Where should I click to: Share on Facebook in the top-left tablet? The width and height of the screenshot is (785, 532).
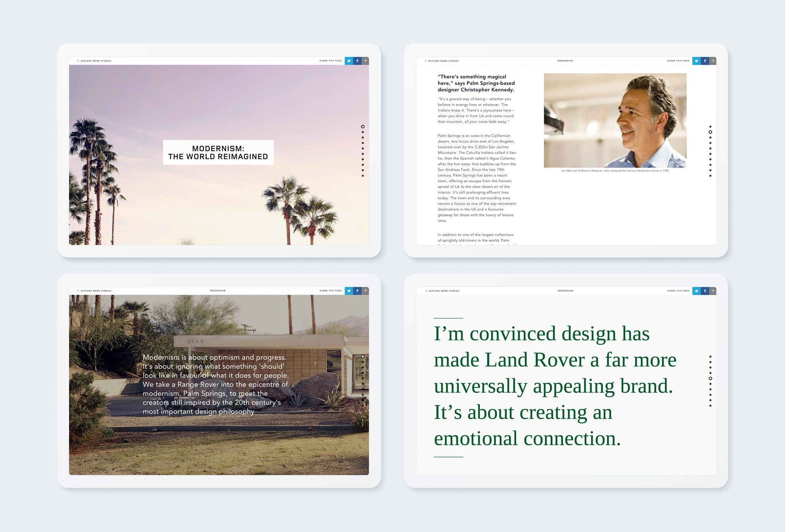[x=357, y=61]
